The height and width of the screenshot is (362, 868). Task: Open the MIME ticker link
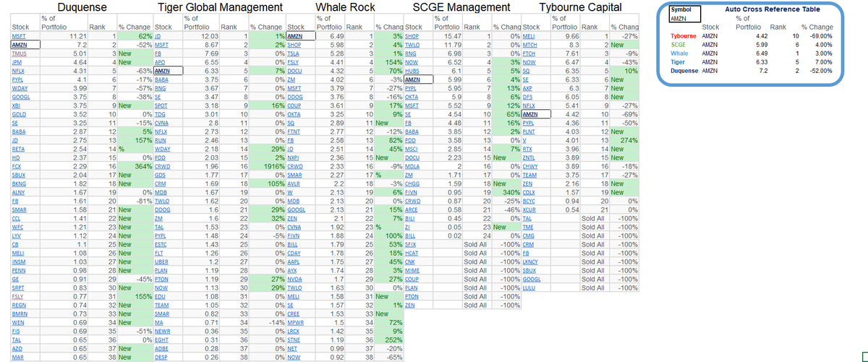tap(412, 271)
